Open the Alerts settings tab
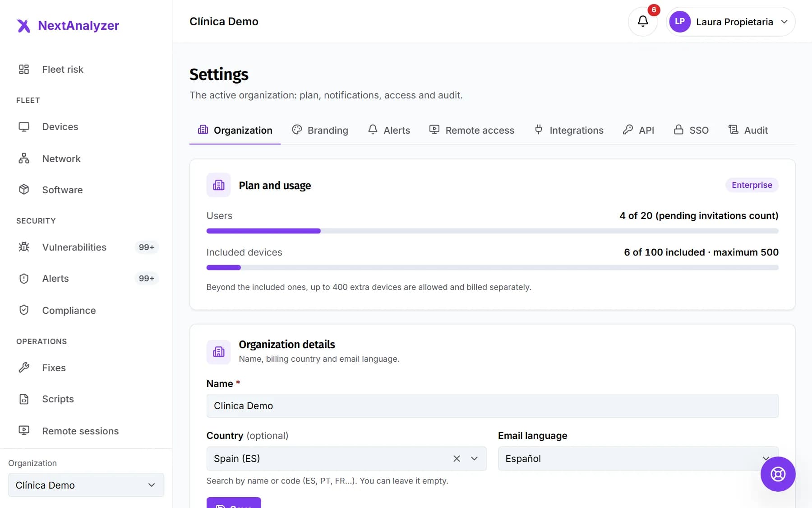 point(389,130)
